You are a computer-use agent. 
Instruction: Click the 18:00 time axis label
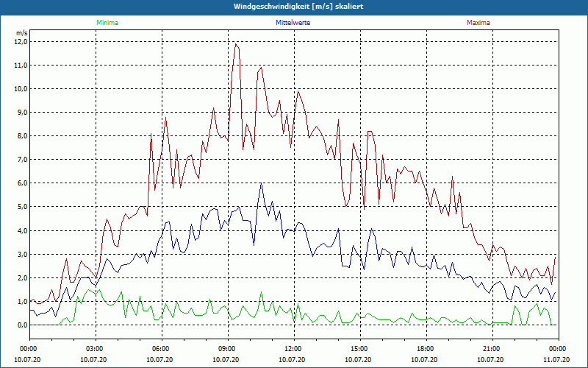point(426,349)
